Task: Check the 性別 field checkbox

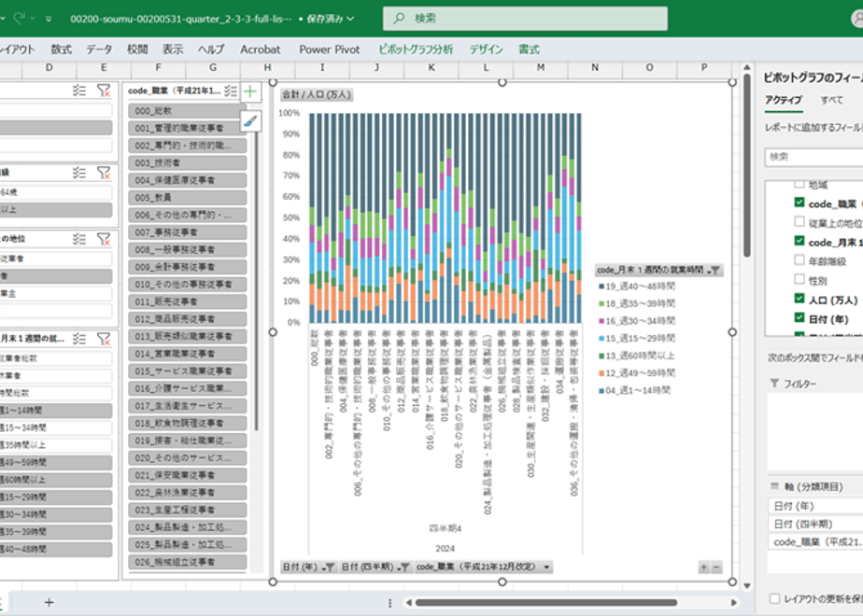Action: coord(799,279)
